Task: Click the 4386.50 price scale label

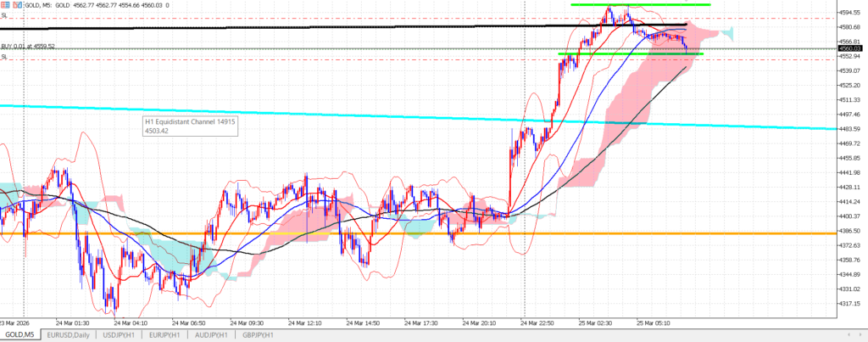Action: pos(850,231)
